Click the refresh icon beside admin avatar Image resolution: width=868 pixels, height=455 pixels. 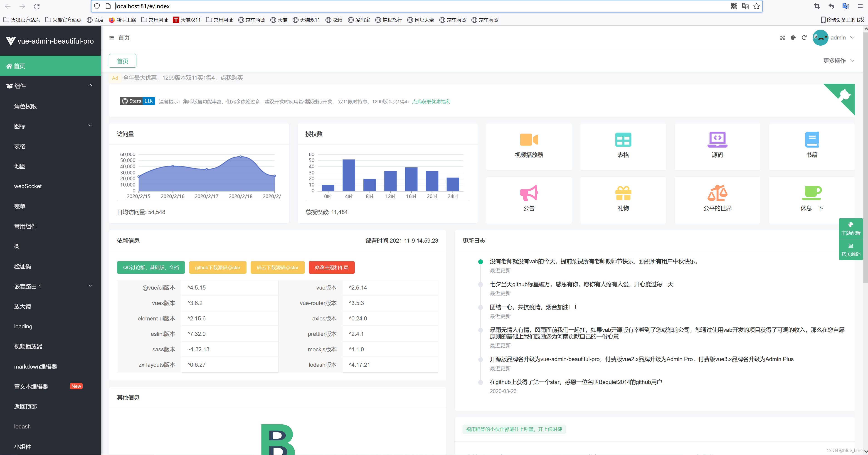coord(804,38)
